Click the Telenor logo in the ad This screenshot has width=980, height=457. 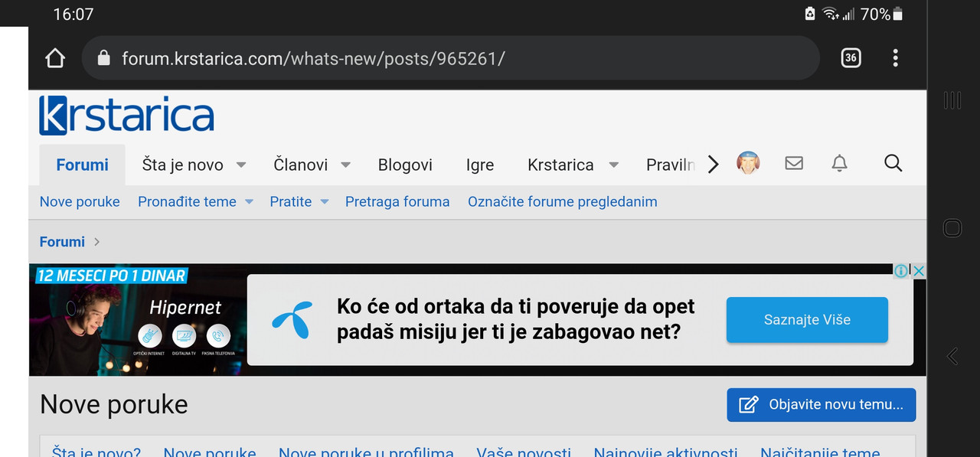click(x=292, y=319)
